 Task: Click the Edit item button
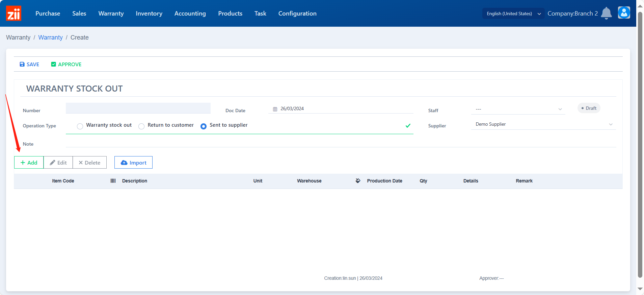point(58,163)
